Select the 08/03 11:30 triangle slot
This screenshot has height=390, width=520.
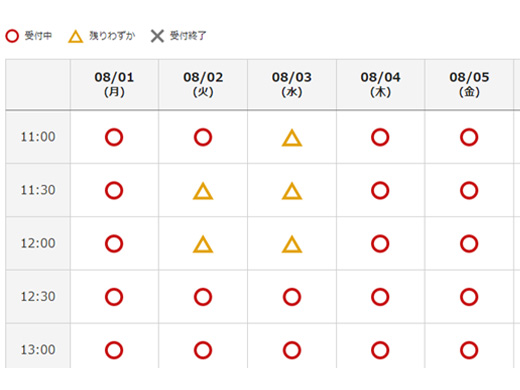[292, 191]
